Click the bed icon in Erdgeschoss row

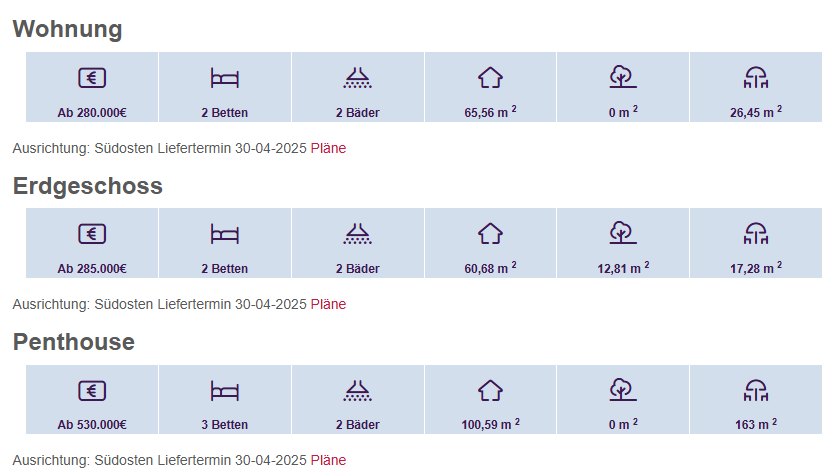coord(225,234)
